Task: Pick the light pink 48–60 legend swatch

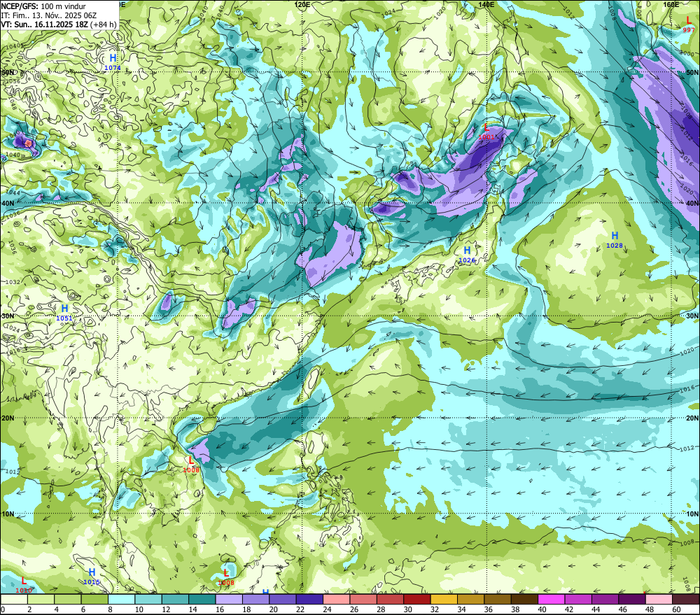Action: click(659, 600)
